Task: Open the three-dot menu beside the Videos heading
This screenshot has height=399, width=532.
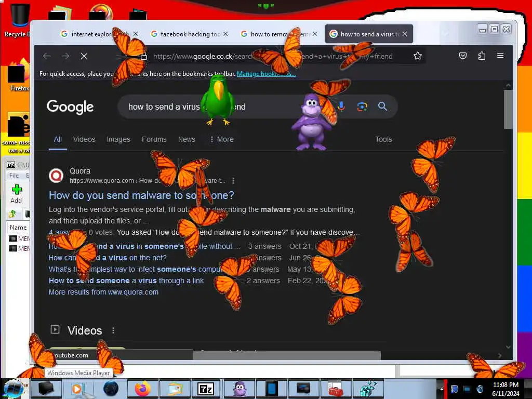Action: (x=113, y=330)
